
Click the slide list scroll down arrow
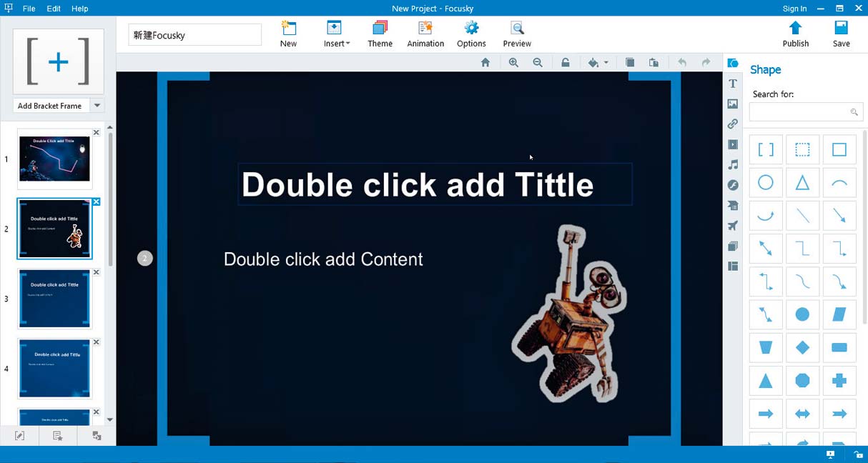109,420
